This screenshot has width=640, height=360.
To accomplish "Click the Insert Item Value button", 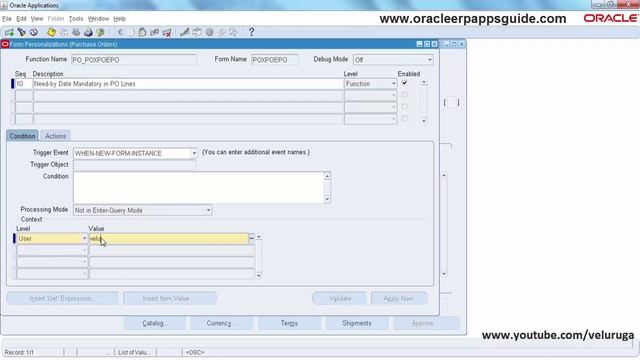I will (170, 298).
